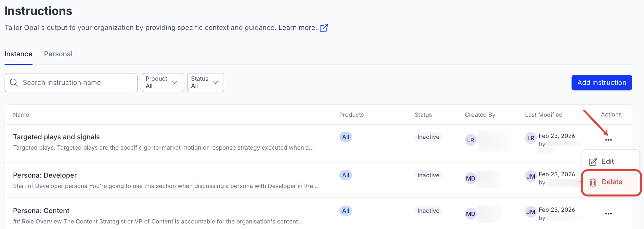Expand the Product filter dropdown
644x229 pixels.
[x=162, y=83]
